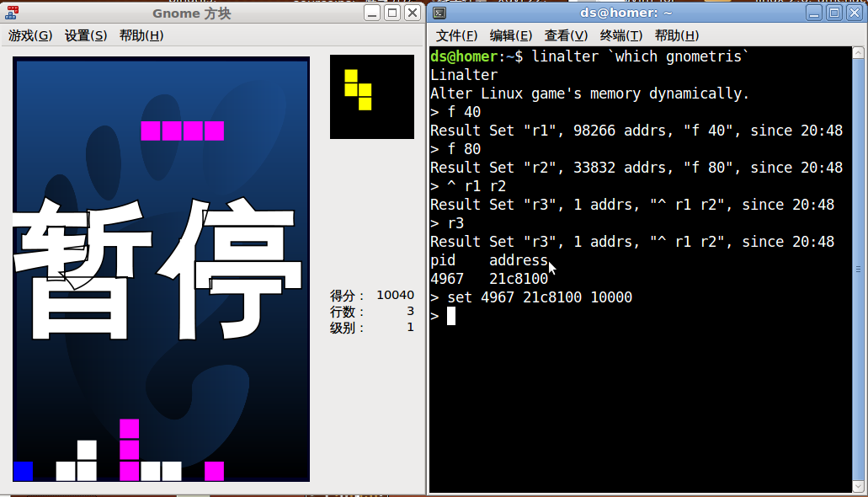Open the terminal 编辑(E) menu
868x497 pixels.
(511, 36)
